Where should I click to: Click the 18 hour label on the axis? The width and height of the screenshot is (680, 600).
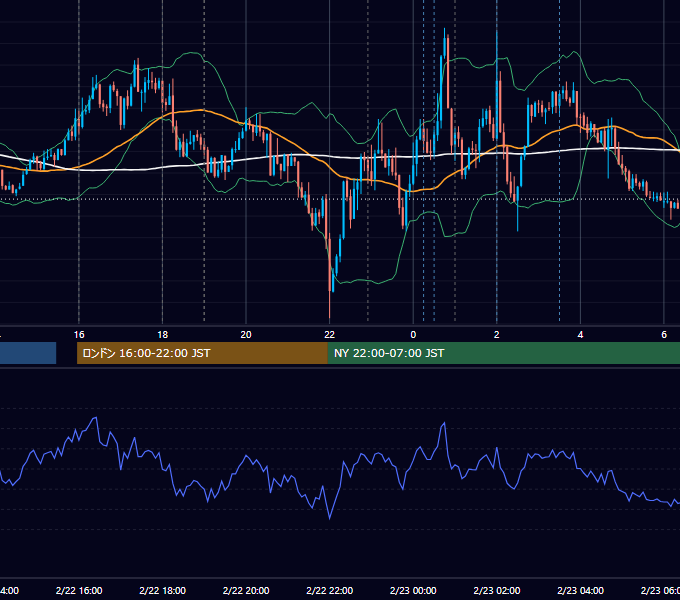[163, 335]
